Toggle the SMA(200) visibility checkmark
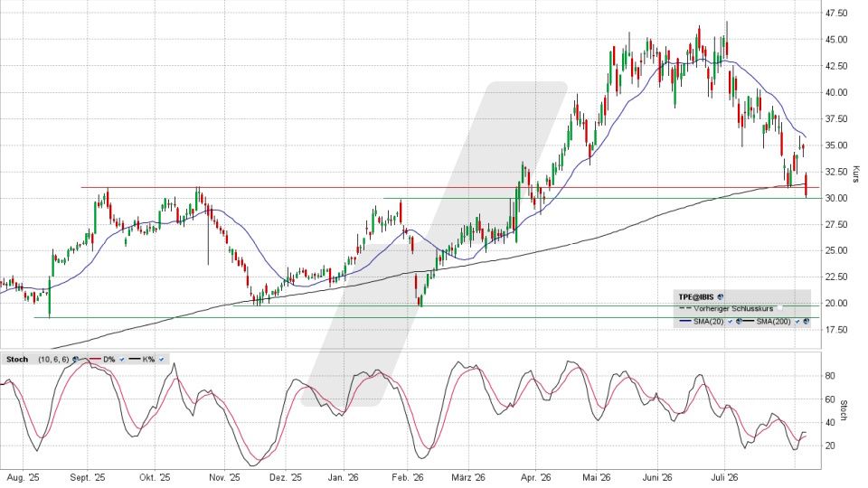 tap(797, 322)
